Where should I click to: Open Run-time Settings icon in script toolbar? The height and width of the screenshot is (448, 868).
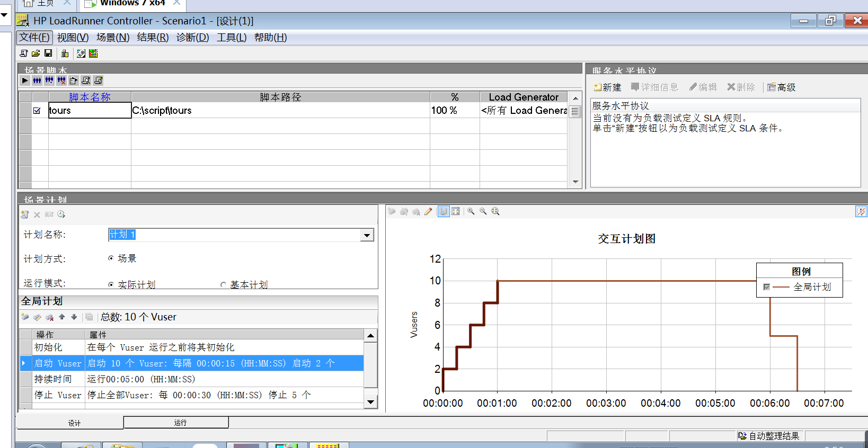[74, 80]
